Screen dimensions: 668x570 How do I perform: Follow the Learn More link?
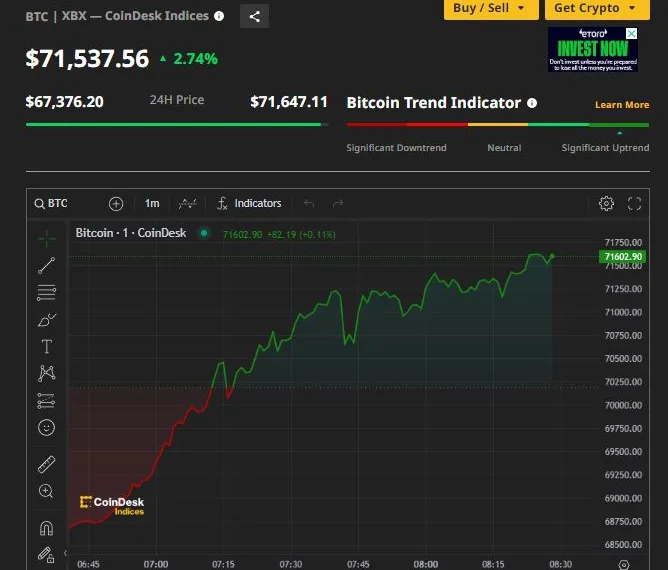pos(622,105)
